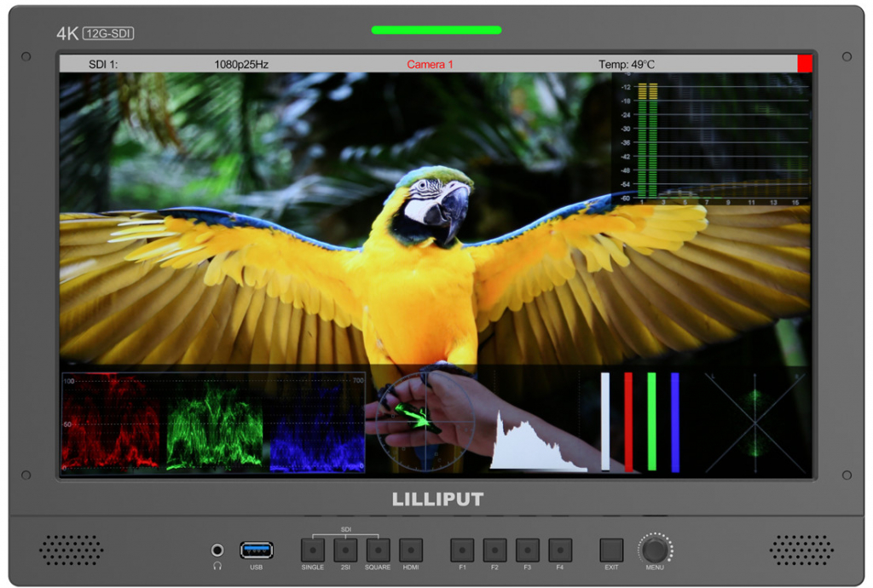
Task: Click the left speaker grille
Action: click(x=71, y=551)
